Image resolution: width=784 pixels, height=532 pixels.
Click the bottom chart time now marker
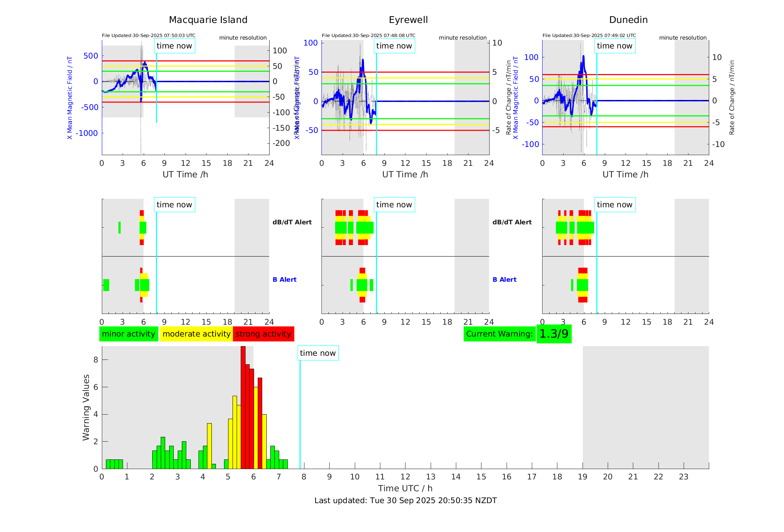[318, 353]
